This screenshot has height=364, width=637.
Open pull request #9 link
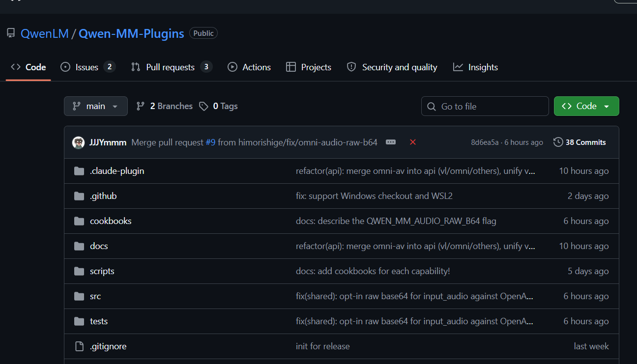(x=210, y=142)
